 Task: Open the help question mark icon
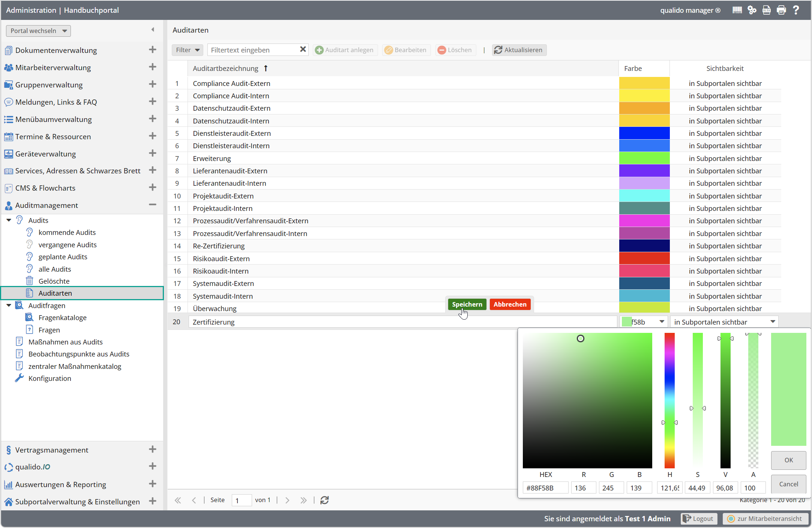(x=795, y=10)
